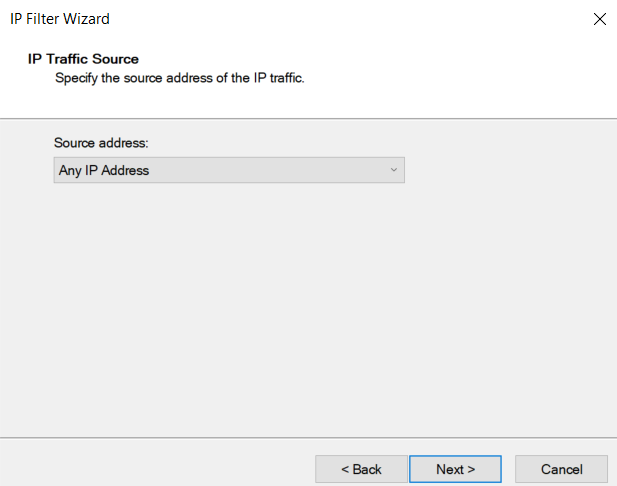Click the 'IP Traffic Source' heading
The image size is (617, 486).
tap(83, 59)
